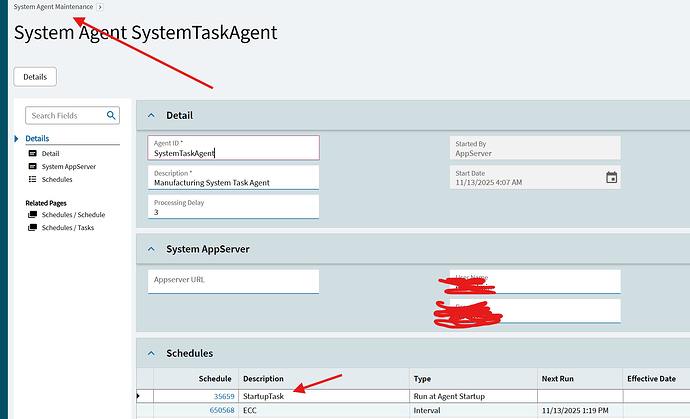Select the Details tab button
This screenshot has width=690, height=419.
click(x=35, y=76)
